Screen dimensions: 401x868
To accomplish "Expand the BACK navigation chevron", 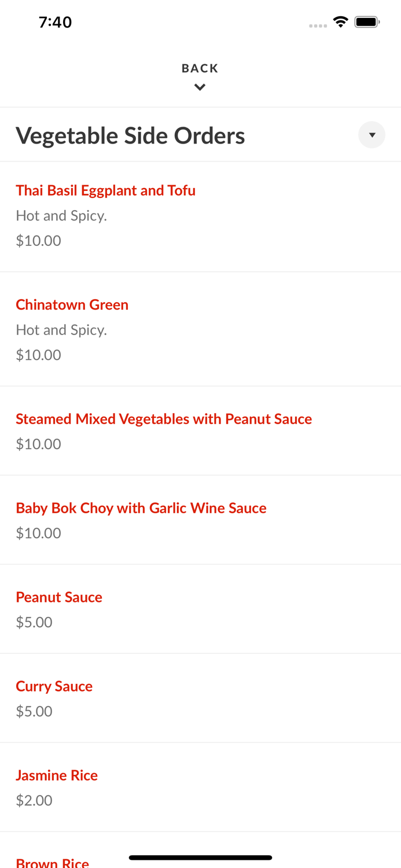I will [200, 87].
